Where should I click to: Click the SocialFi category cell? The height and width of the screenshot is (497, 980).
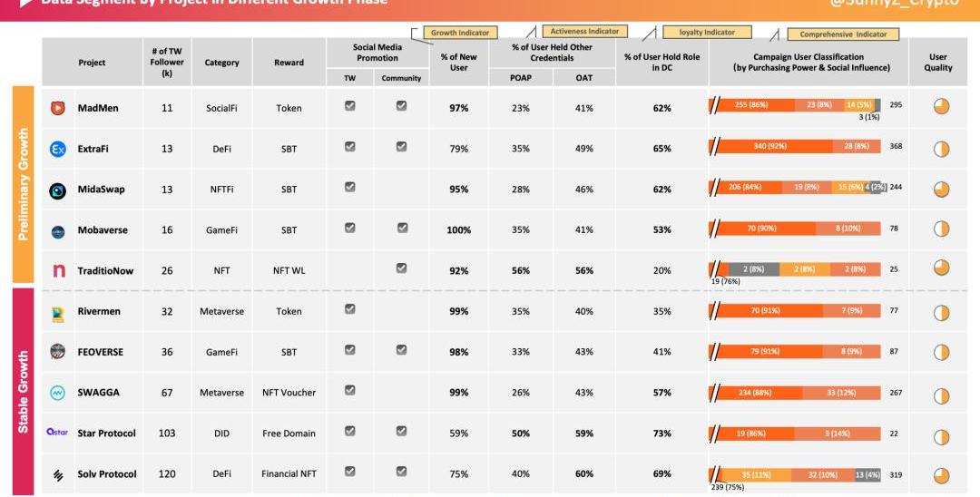coord(222,108)
